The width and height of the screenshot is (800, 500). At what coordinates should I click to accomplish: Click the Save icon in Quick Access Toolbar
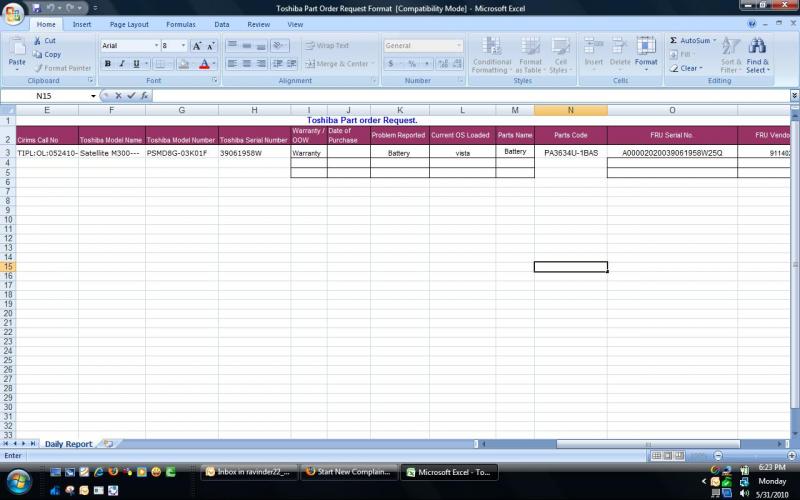pos(36,8)
